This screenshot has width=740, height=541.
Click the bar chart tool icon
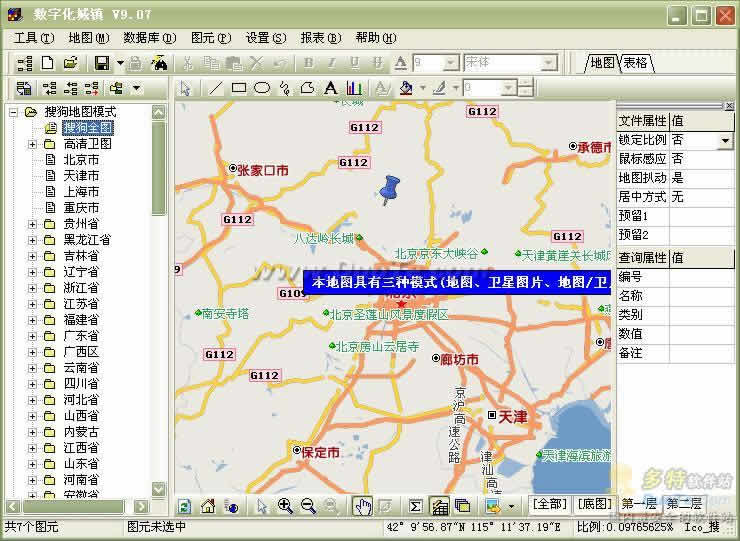(x=354, y=88)
